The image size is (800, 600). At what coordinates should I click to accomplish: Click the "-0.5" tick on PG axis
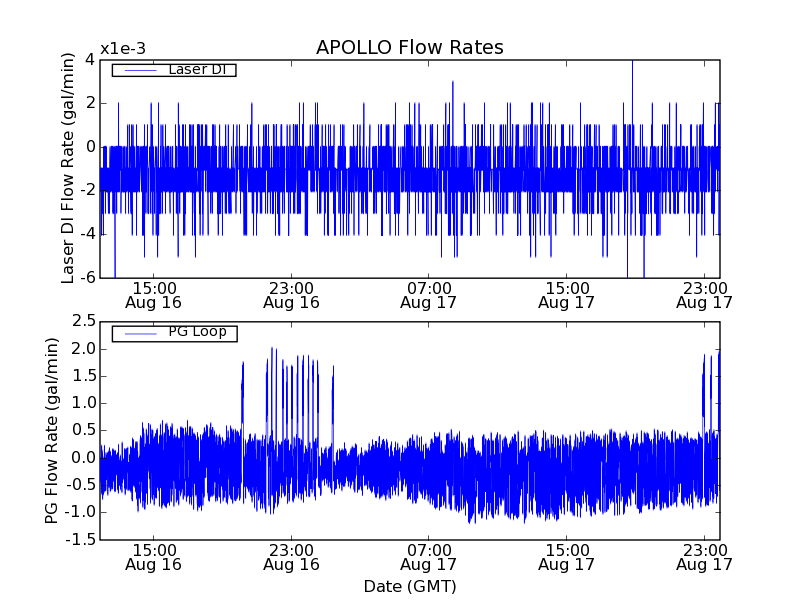point(80,485)
